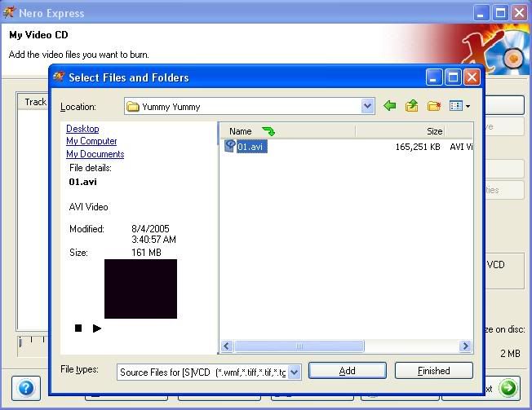Go back using the green arrow icon
The height and width of the screenshot is (410, 532).
tap(390, 106)
